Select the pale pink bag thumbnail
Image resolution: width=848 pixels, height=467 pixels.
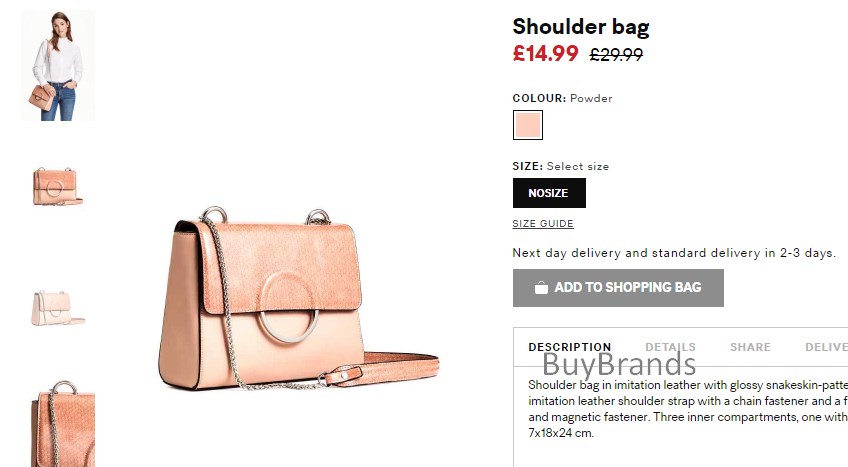[57, 309]
